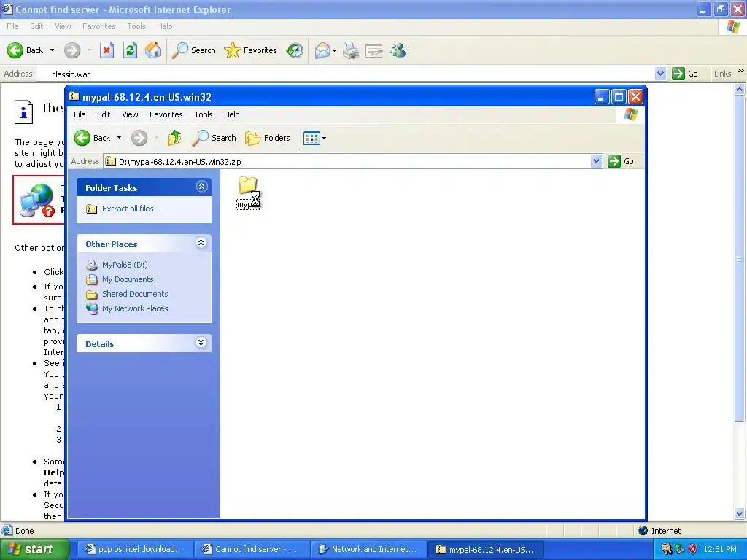Open Mail dropdown arrow in Internet Explorer
Image resolution: width=747 pixels, height=560 pixels.
[334, 50]
